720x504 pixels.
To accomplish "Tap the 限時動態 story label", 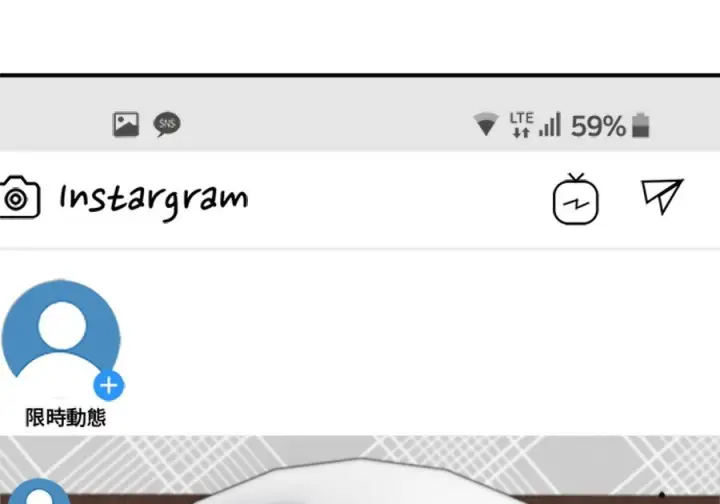I will pos(65,417).
